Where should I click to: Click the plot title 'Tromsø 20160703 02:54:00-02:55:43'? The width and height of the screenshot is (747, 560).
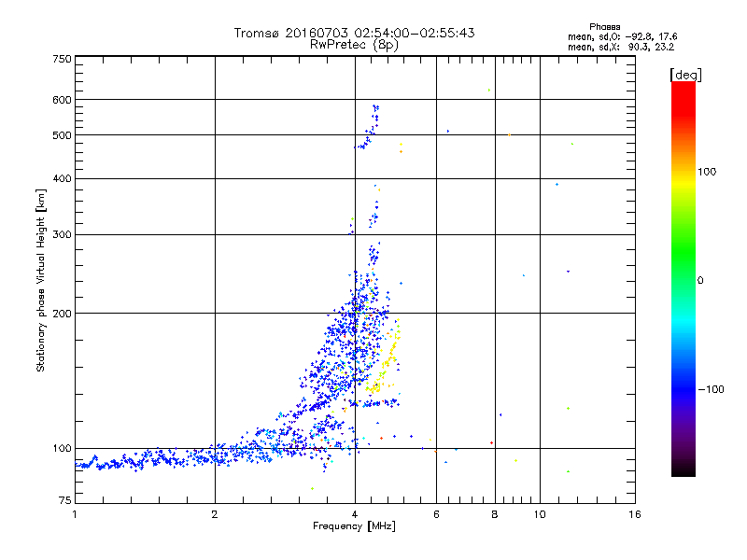pyautogui.click(x=354, y=33)
